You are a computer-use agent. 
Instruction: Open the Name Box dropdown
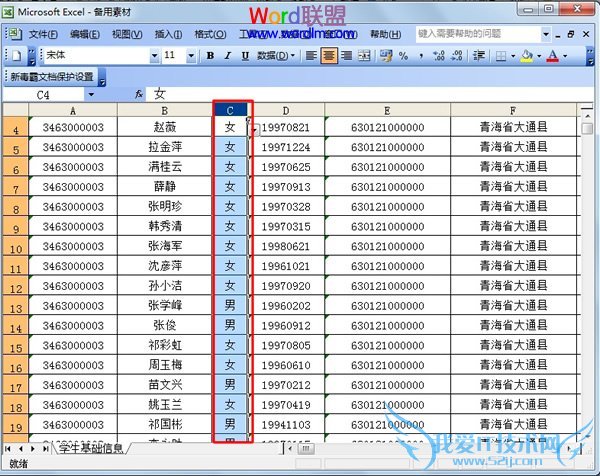(91, 95)
